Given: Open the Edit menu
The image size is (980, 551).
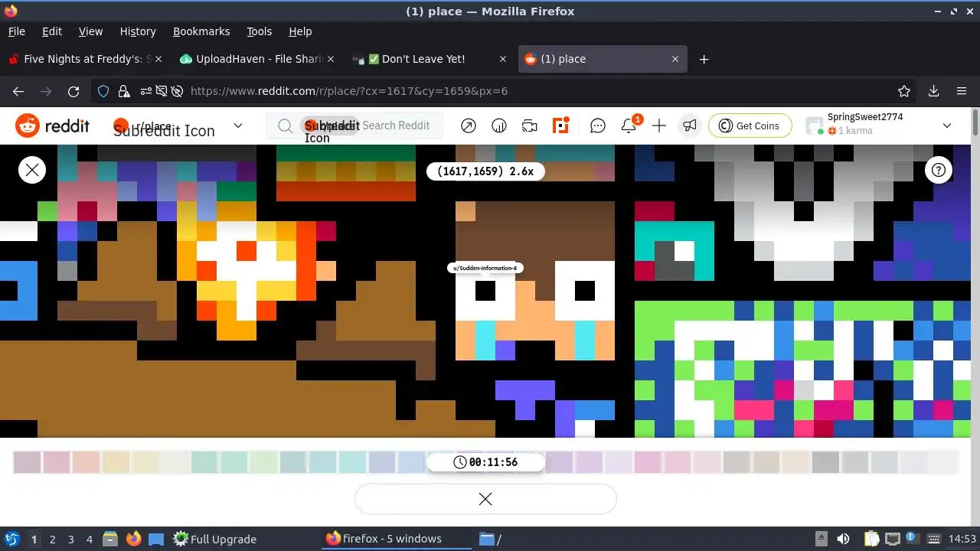Looking at the screenshot, I should click(x=52, y=31).
